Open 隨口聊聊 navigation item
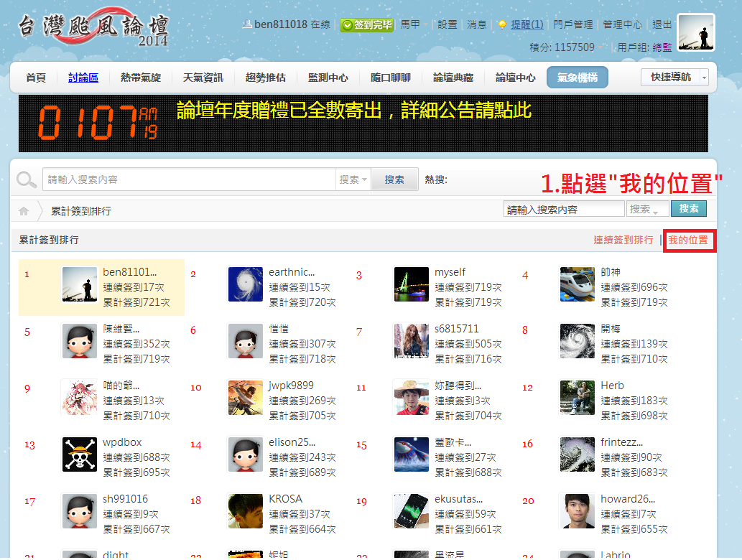Viewport: 742px width, 560px height. (x=391, y=78)
